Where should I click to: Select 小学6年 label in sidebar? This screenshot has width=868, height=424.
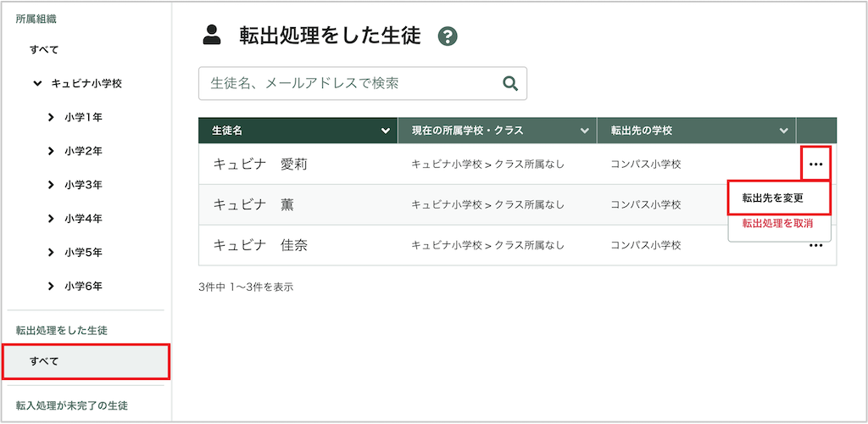click(x=83, y=286)
